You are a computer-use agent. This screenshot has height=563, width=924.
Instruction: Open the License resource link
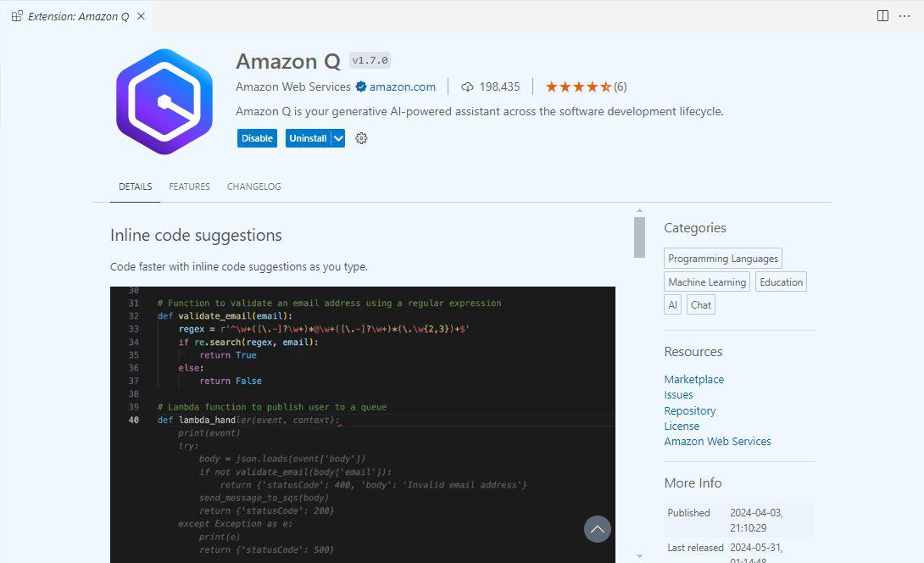coord(682,426)
